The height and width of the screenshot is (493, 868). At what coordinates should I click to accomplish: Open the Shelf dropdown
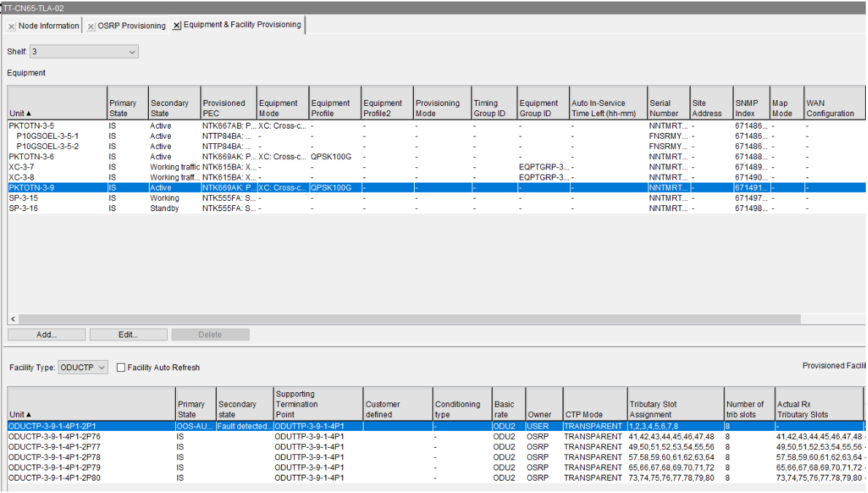click(x=84, y=52)
